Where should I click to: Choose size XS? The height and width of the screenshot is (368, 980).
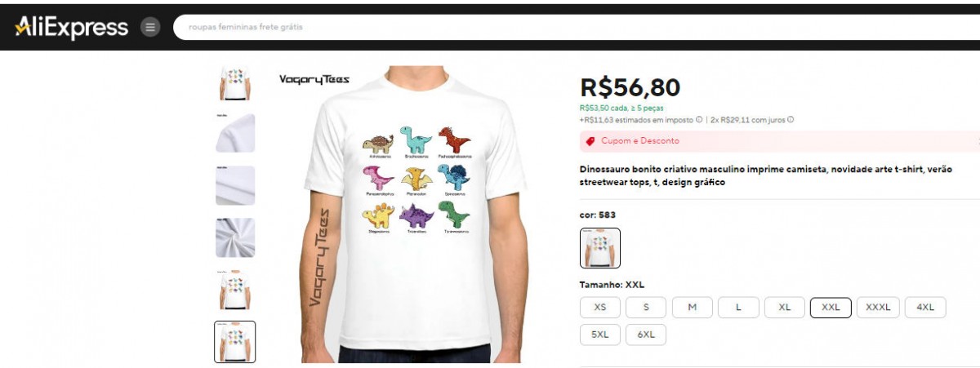point(600,308)
